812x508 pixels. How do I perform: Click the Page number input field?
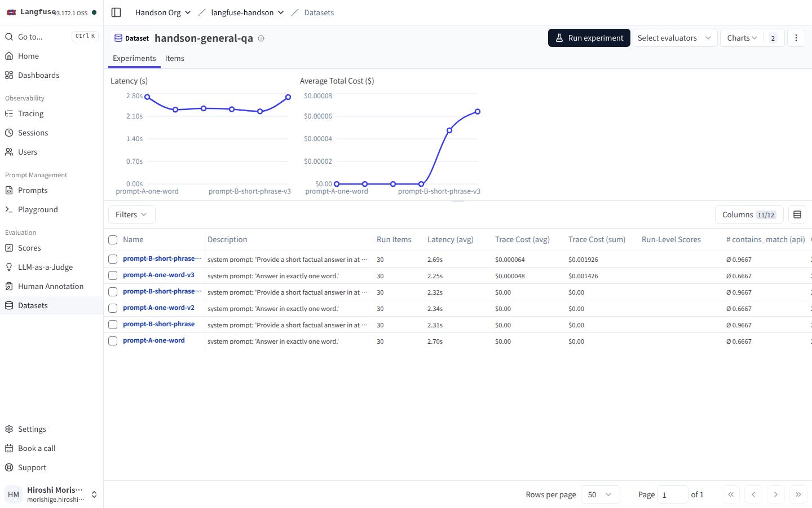[x=673, y=494]
